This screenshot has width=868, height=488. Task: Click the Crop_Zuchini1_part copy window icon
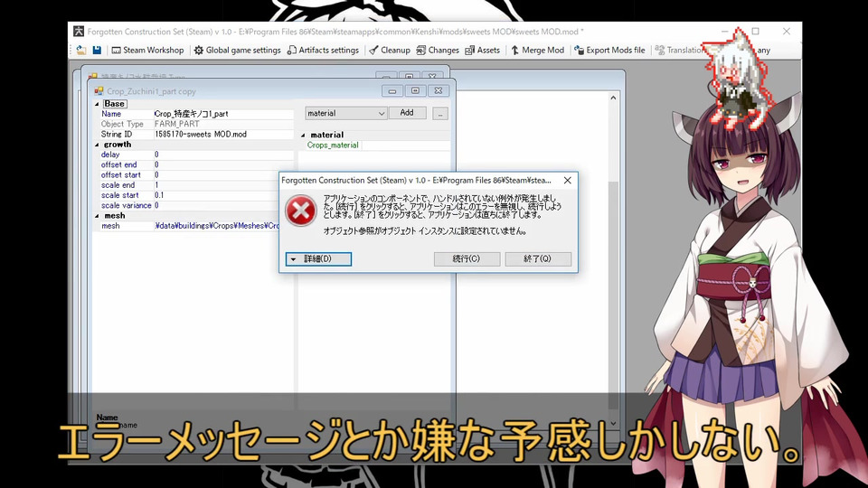coord(99,91)
